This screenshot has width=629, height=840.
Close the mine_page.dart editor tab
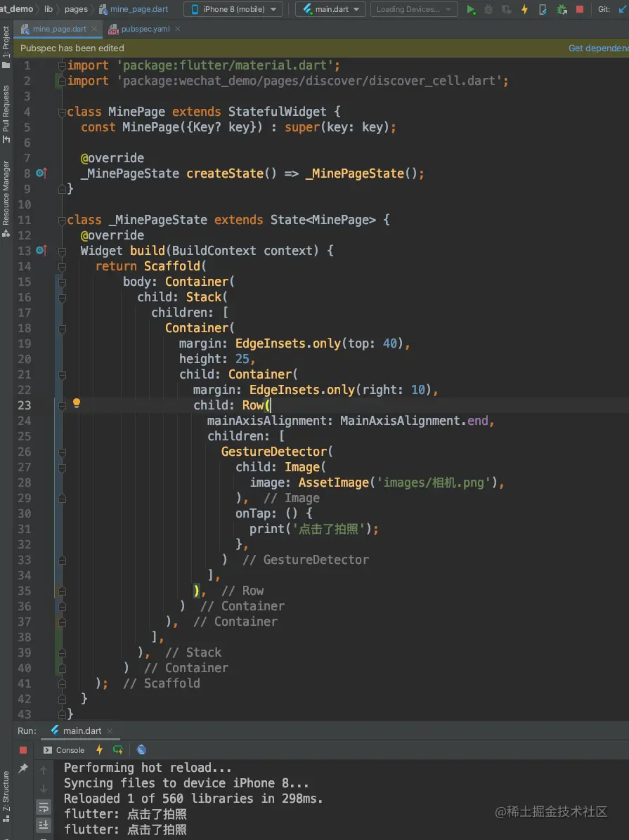[x=94, y=29]
